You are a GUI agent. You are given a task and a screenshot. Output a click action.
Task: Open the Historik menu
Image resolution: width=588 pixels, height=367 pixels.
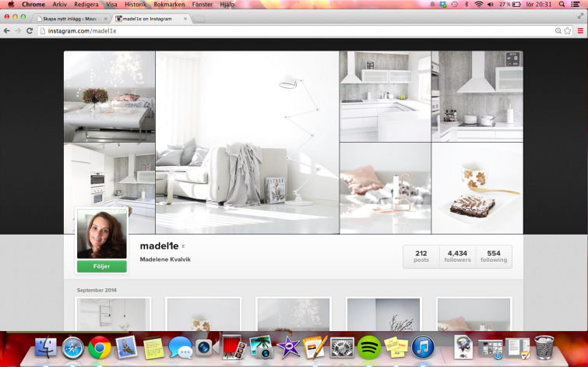[x=136, y=4]
